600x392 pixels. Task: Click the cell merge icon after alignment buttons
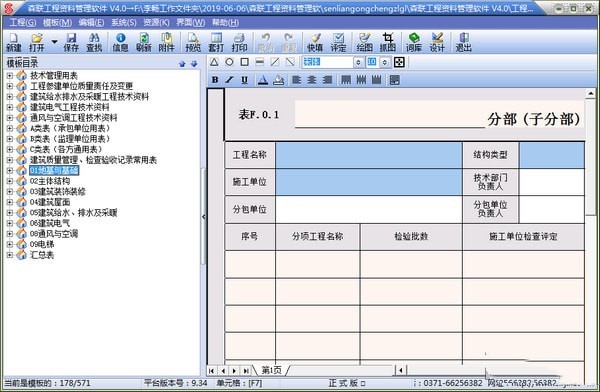click(395, 80)
